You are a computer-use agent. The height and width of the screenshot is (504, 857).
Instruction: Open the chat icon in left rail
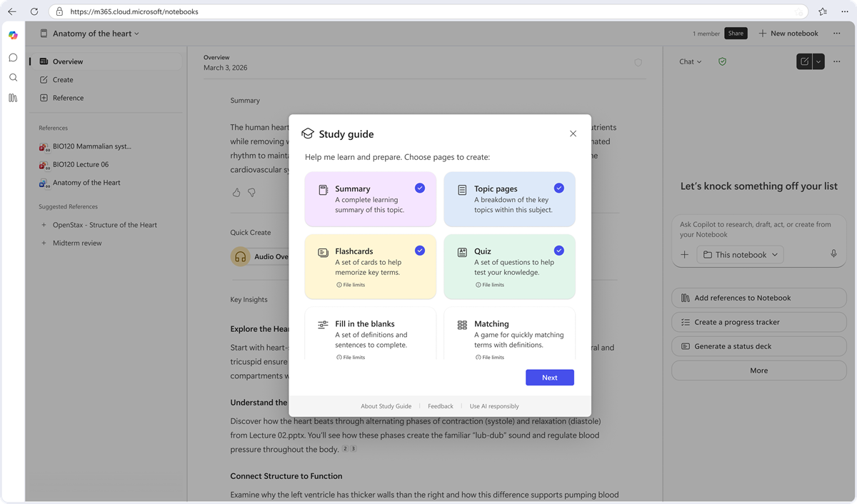point(13,57)
